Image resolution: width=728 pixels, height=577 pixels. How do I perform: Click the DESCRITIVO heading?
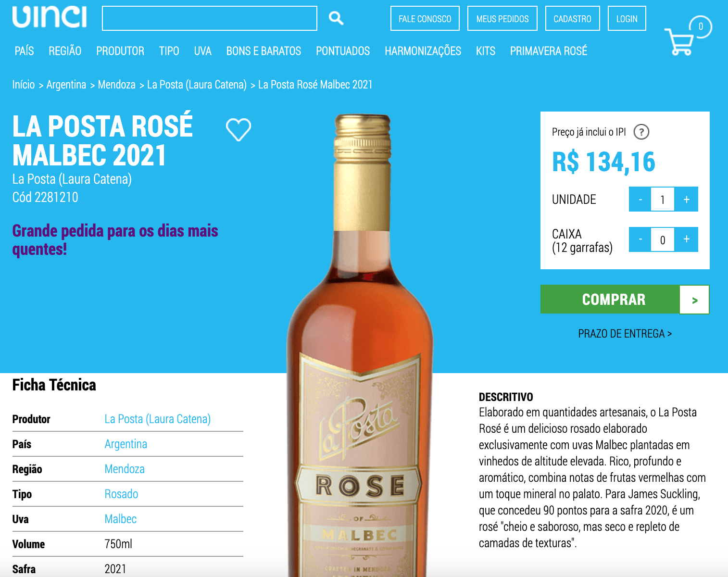pos(506,397)
